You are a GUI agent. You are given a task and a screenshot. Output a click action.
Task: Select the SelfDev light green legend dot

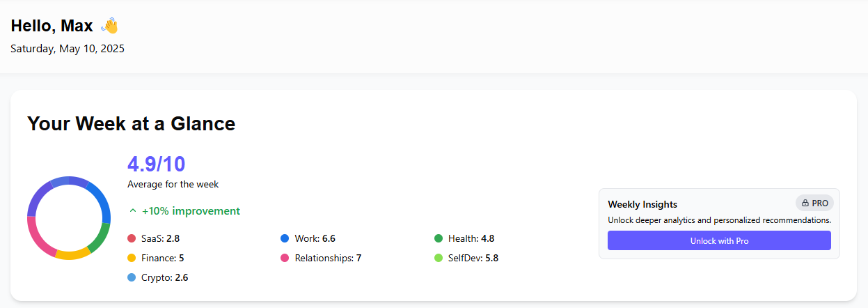click(439, 258)
